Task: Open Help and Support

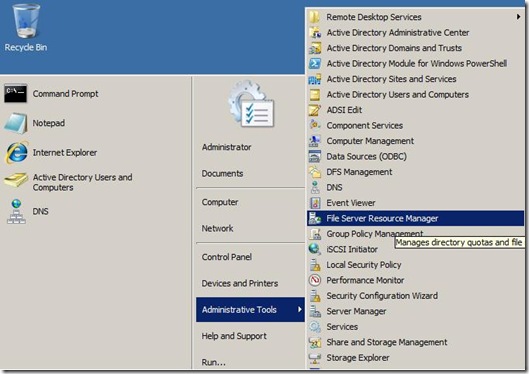Action: click(234, 336)
